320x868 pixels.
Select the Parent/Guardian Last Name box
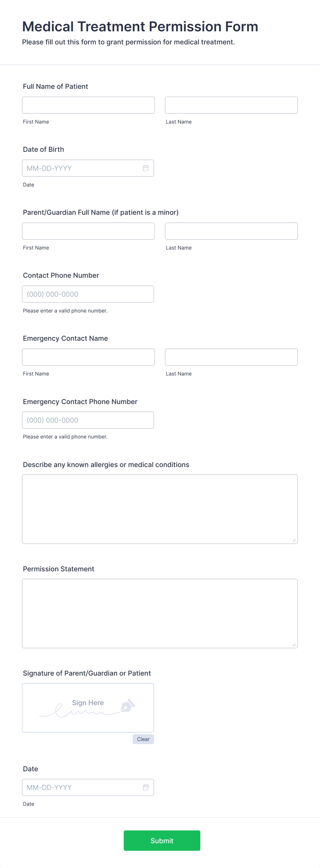point(231,231)
